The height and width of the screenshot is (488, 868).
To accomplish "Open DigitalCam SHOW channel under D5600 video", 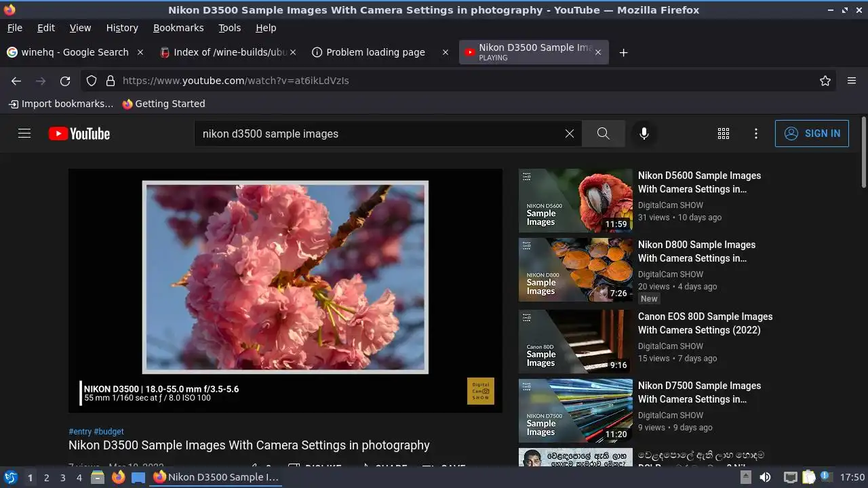I will click(x=671, y=205).
